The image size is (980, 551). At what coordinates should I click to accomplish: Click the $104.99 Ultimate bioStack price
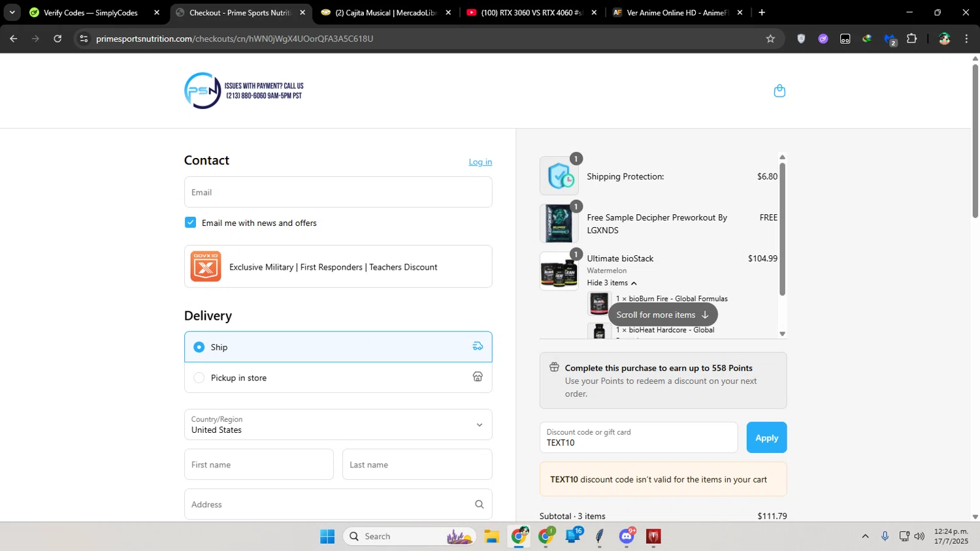click(x=762, y=259)
